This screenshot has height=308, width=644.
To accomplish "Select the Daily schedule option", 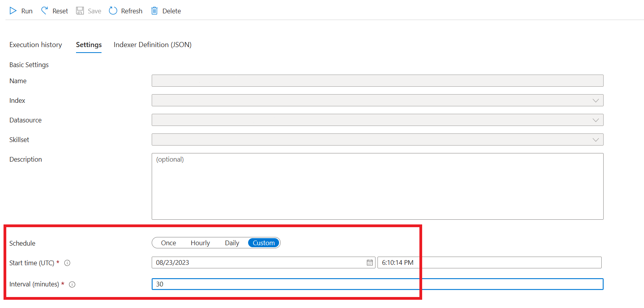I will [232, 243].
